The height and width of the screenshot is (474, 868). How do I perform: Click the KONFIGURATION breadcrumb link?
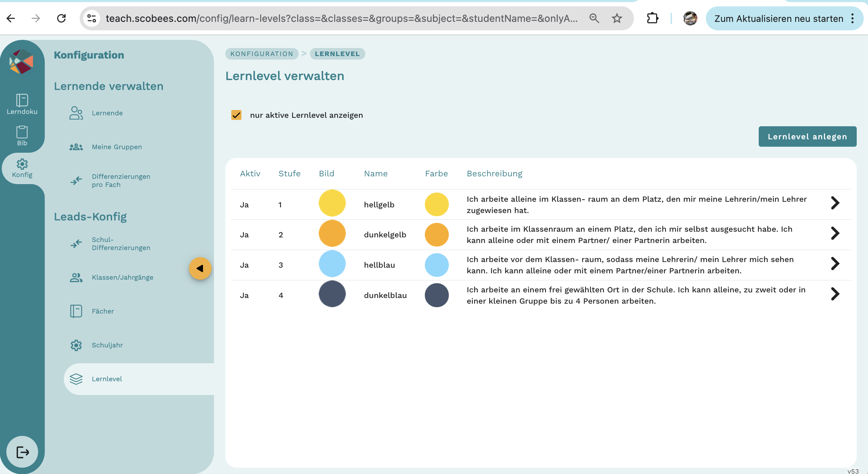click(262, 54)
